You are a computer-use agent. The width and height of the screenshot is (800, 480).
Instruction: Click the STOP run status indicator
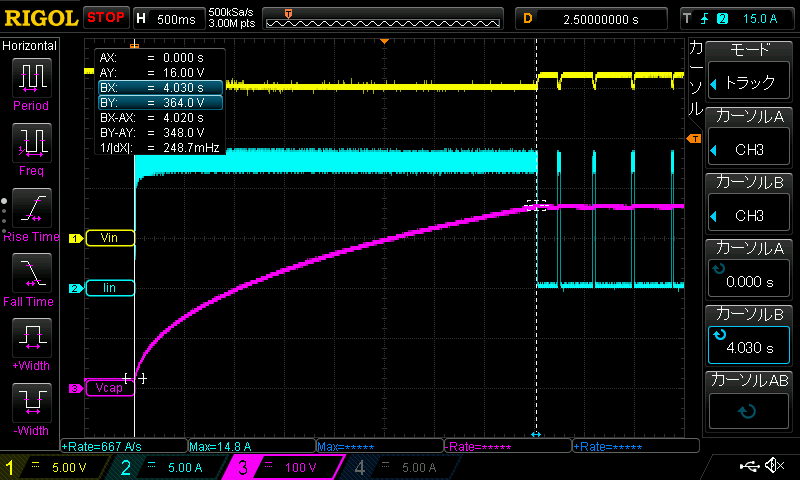[x=106, y=18]
